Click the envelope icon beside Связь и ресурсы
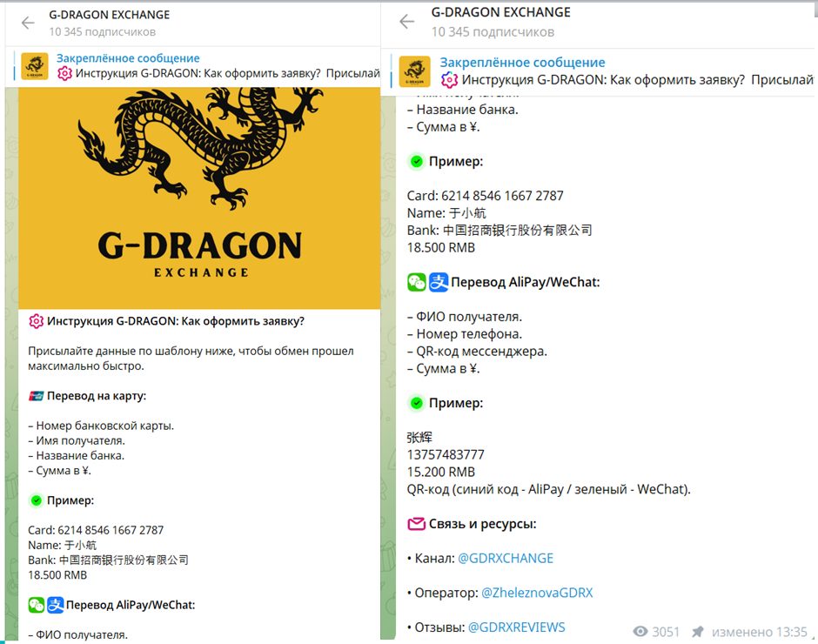Image resolution: width=818 pixels, height=644 pixels. pyautogui.click(x=416, y=524)
